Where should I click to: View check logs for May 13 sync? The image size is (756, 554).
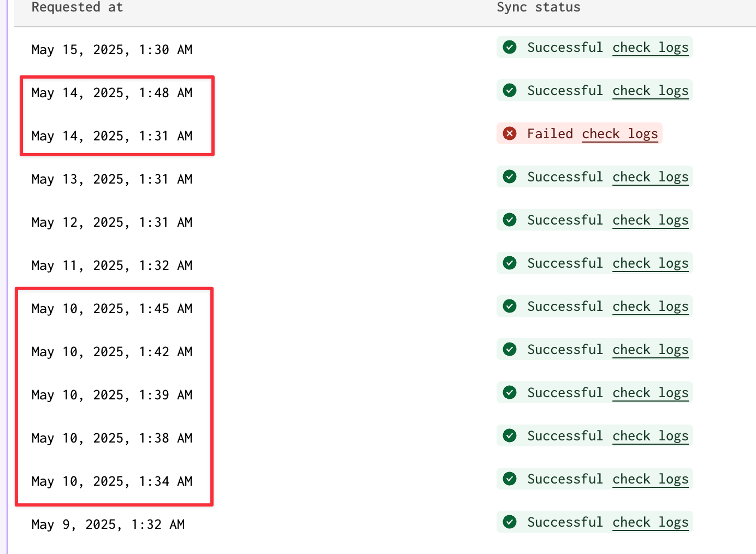(x=650, y=177)
